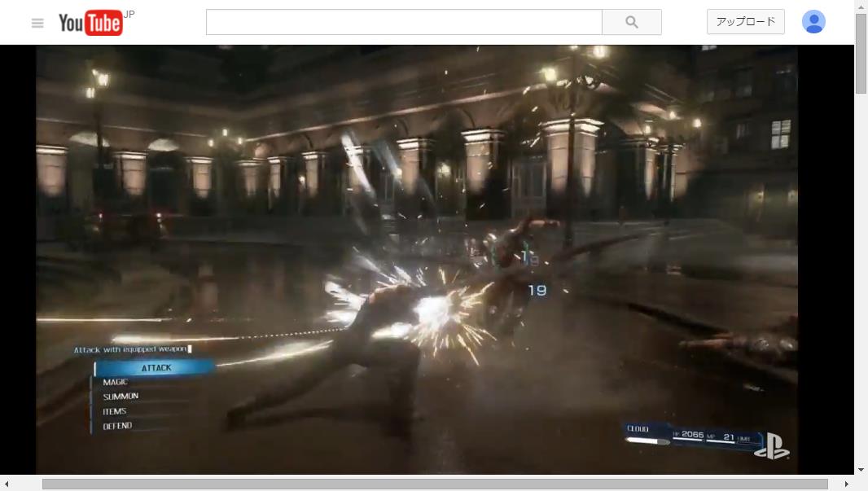Click the 'Attack with equipped weapon' text
Image resolution: width=868 pixels, height=491 pixels.
130,349
